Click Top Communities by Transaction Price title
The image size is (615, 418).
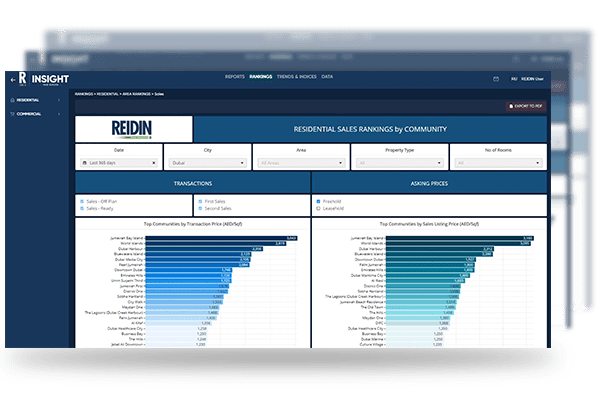click(x=193, y=224)
